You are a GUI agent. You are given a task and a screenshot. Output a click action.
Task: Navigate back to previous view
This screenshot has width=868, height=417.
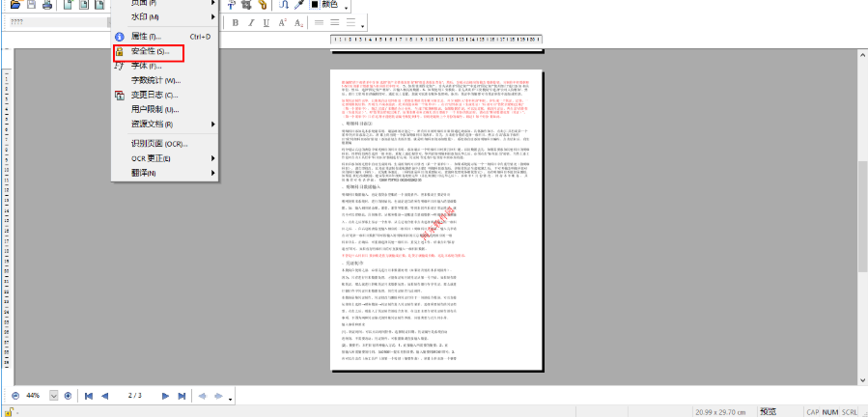click(x=202, y=396)
